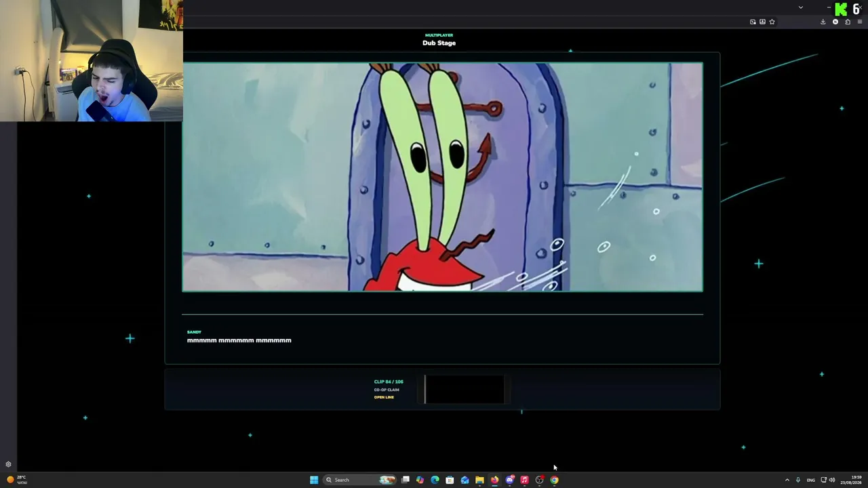Screen dimensions: 868x488
Task: Click the microphone tray icon
Action: [x=798, y=480]
